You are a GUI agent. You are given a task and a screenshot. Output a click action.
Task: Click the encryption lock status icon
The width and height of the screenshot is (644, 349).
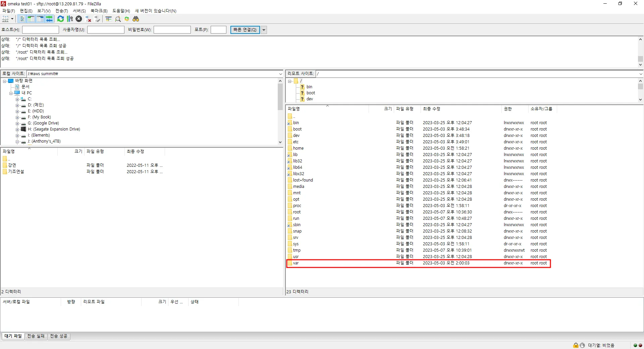pyautogui.click(x=576, y=345)
